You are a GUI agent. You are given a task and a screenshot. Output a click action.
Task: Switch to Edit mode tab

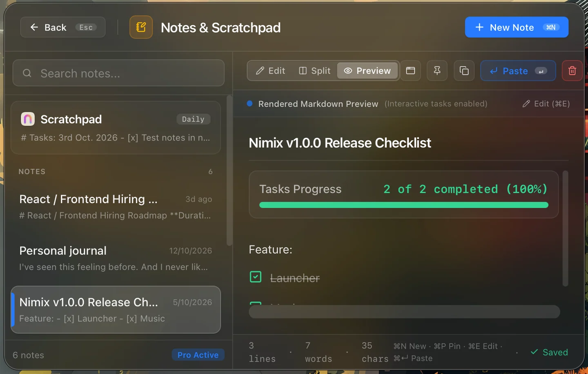pos(270,71)
